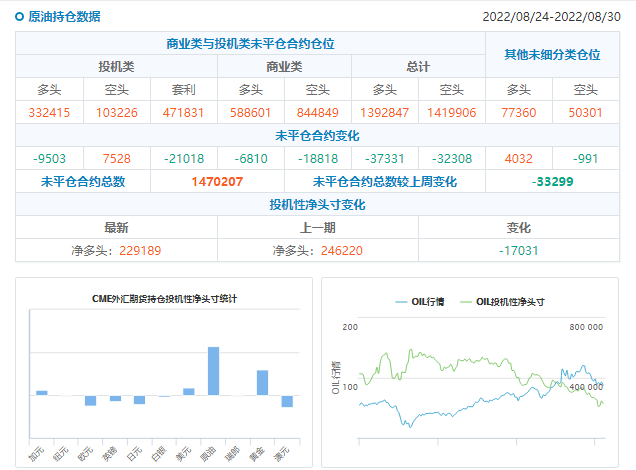Click the 总计 column header

click(x=418, y=66)
